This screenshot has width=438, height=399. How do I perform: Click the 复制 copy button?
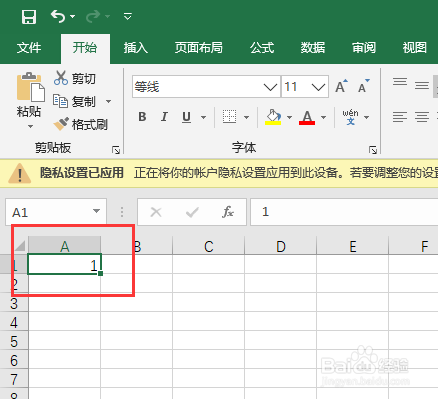click(74, 101)
